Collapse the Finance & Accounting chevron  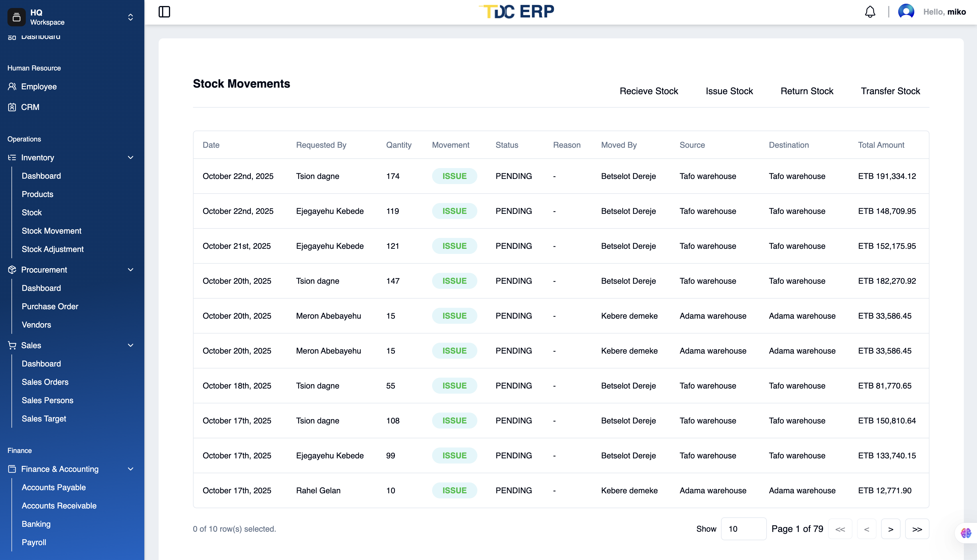(130, 469)
